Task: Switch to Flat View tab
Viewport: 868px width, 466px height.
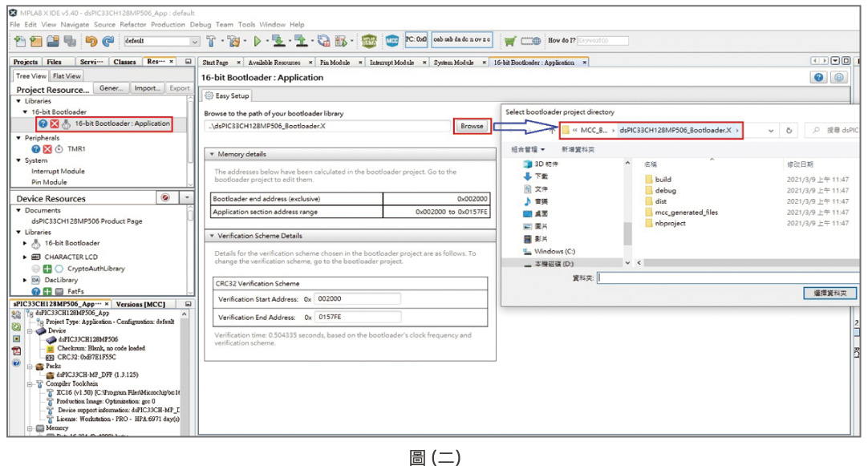Action: click(x=67, y=76)
